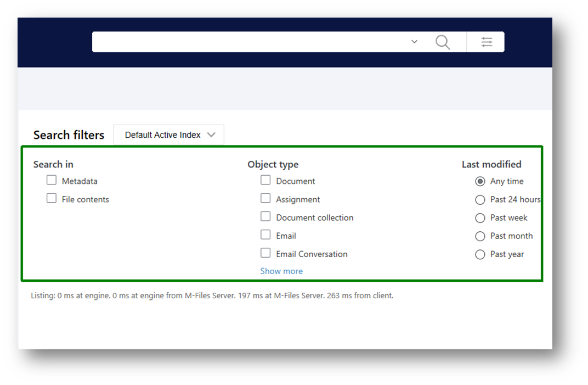Screen dimensions: 588x385
Task: Click the Email Conversation label text
Action: pos(312,254)
